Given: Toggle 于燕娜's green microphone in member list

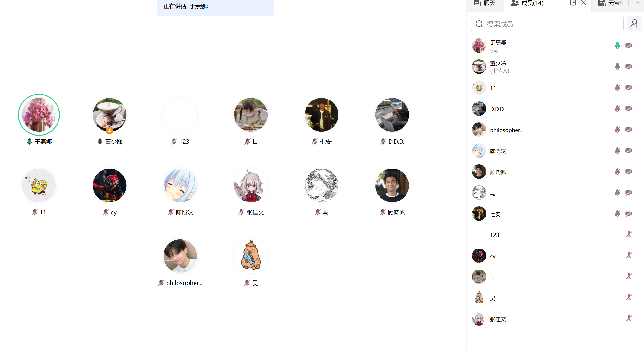Looking at the screenshot, I should (617, 46).
